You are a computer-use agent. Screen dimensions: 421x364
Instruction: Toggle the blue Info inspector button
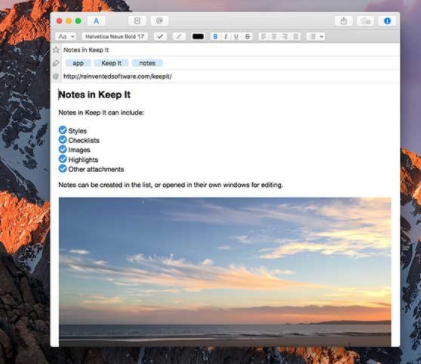[387, 21]
